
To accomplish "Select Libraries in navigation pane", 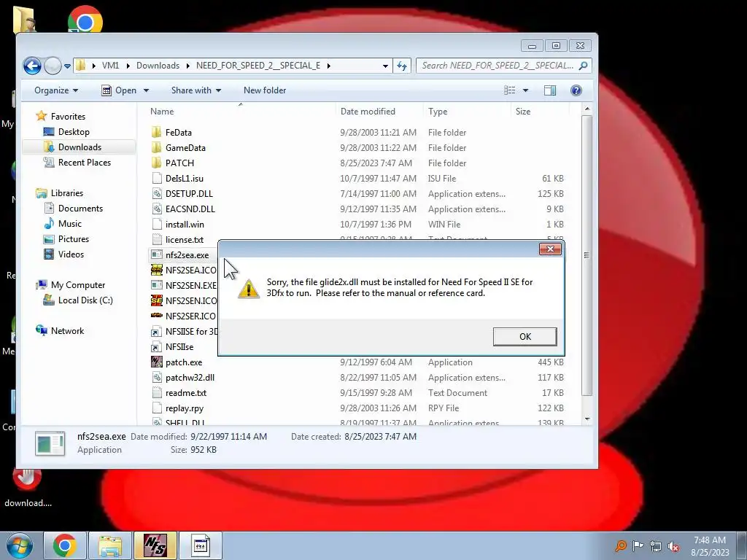I will pyautogui.click(x=66, y=192).
